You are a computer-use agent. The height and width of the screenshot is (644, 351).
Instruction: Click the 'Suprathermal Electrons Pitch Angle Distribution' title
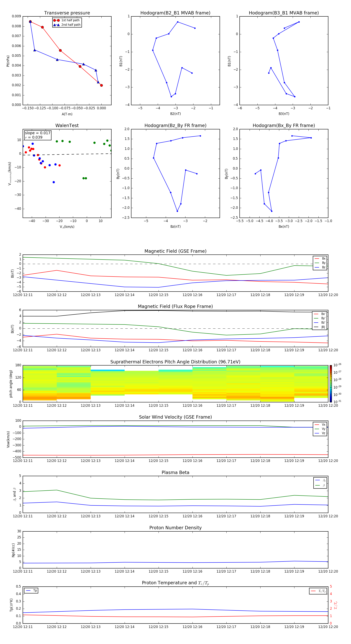[x=175, y=362]
